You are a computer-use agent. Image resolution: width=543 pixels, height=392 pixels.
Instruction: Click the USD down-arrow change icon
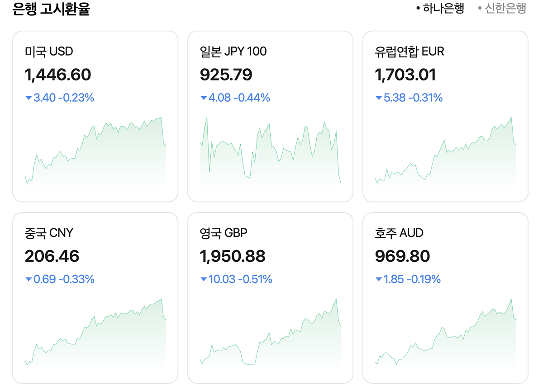[x=29, y=98]
